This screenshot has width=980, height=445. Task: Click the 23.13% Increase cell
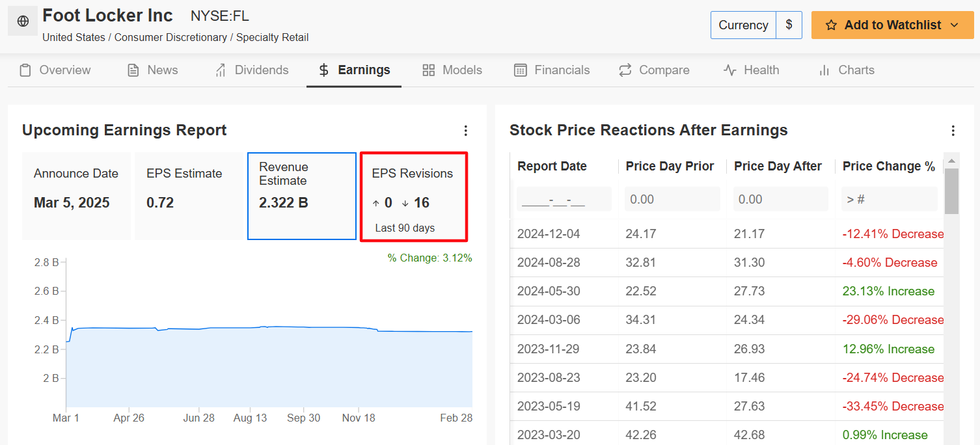[x=888, y=291]
